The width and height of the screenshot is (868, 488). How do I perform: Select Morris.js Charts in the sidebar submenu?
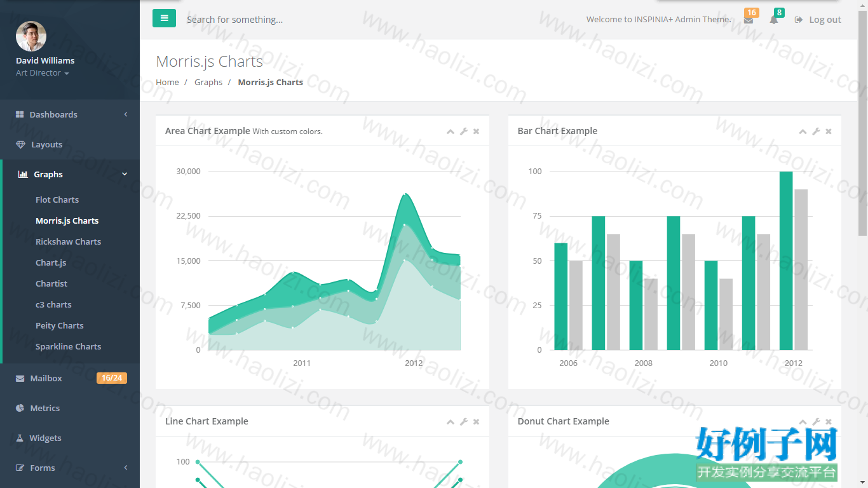tap(67, 220)
